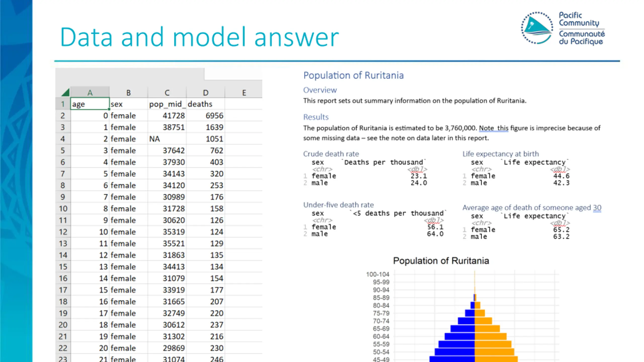Viewport: 644px width, 362px height.
Task: Click cell A1 containing 'age'
Action: (x=90, y=104)
